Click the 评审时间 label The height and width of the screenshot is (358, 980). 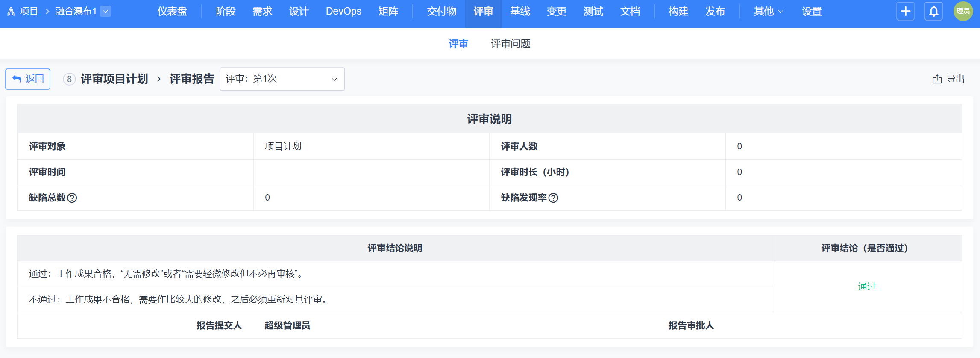click(47, 172)
